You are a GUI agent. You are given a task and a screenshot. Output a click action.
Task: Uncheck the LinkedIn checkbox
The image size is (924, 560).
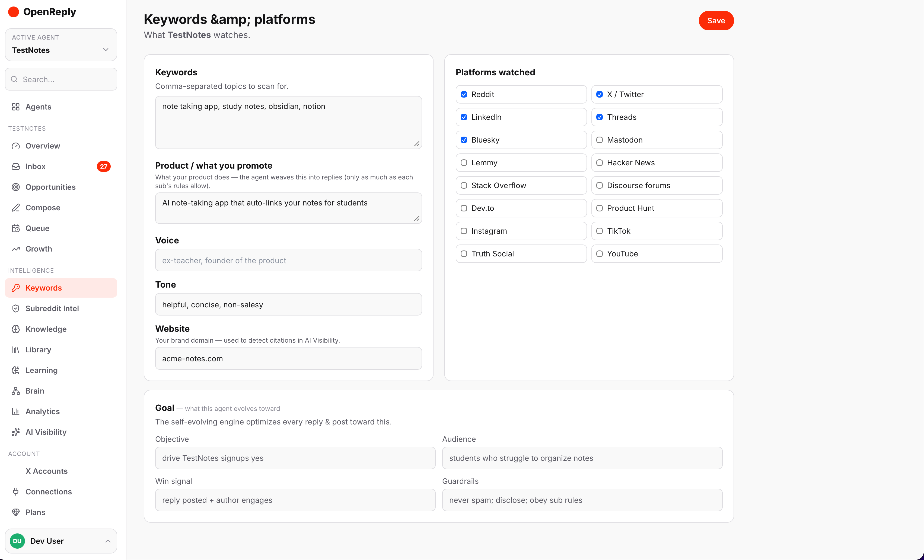tap(464, 117)
